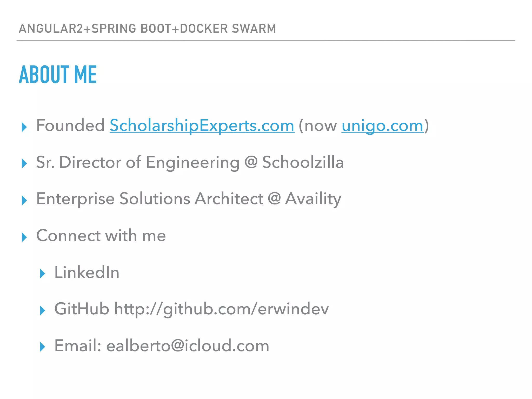532x399 pixels.
Task: Open the unigo.com link
Action: (x=382, y=126)
